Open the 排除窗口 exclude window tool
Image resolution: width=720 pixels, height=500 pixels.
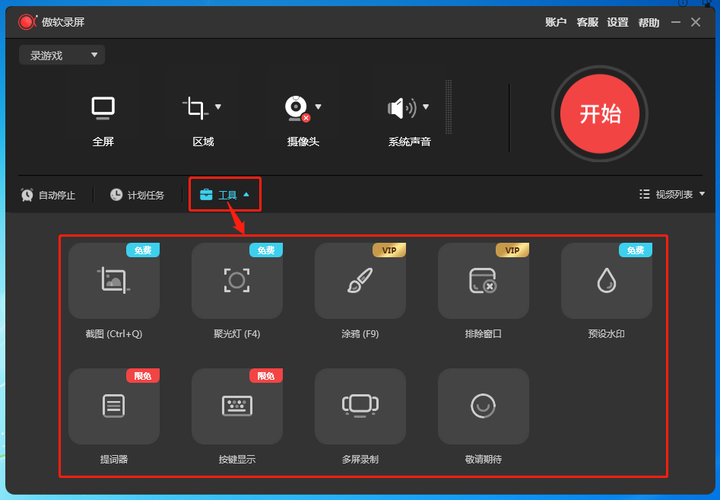pos(483,281)
